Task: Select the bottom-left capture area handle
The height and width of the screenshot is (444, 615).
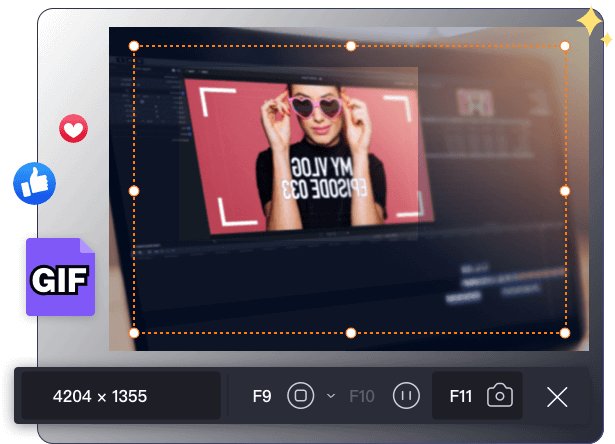Action: click(x=134, y=333)
